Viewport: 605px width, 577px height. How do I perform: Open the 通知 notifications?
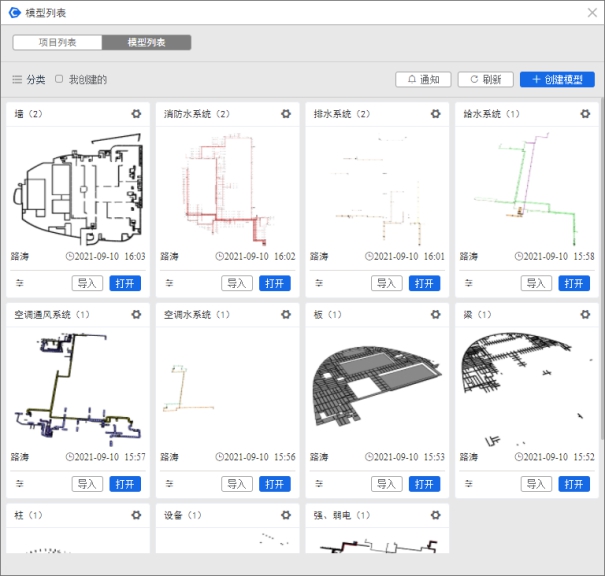[423, 79]
